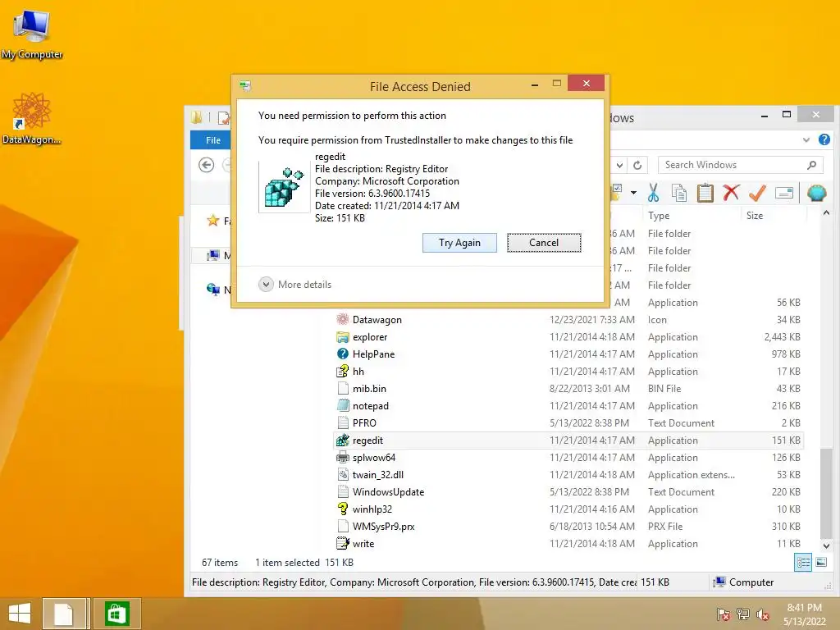This screenshot has width=840, height=630.
Task: Click regedit size 151 KB in list
Action: pos(786,441)
